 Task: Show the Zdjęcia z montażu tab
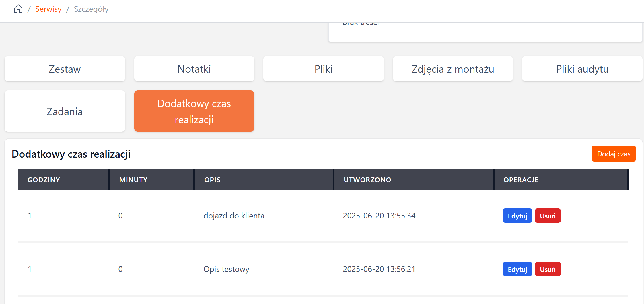coord(453,69)
